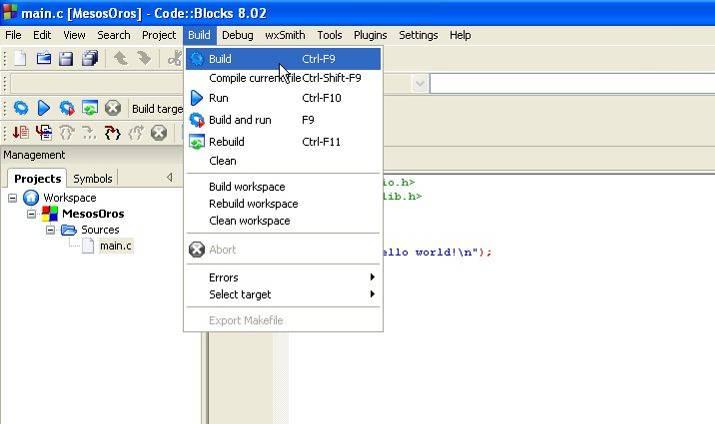
Task: Open the View menu
Action: (74, 35)
